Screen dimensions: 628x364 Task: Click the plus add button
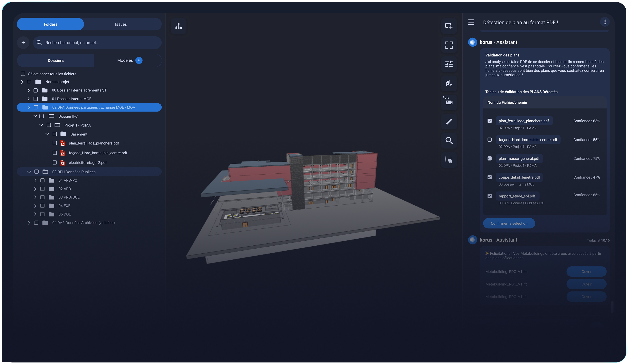coord(23,43)
